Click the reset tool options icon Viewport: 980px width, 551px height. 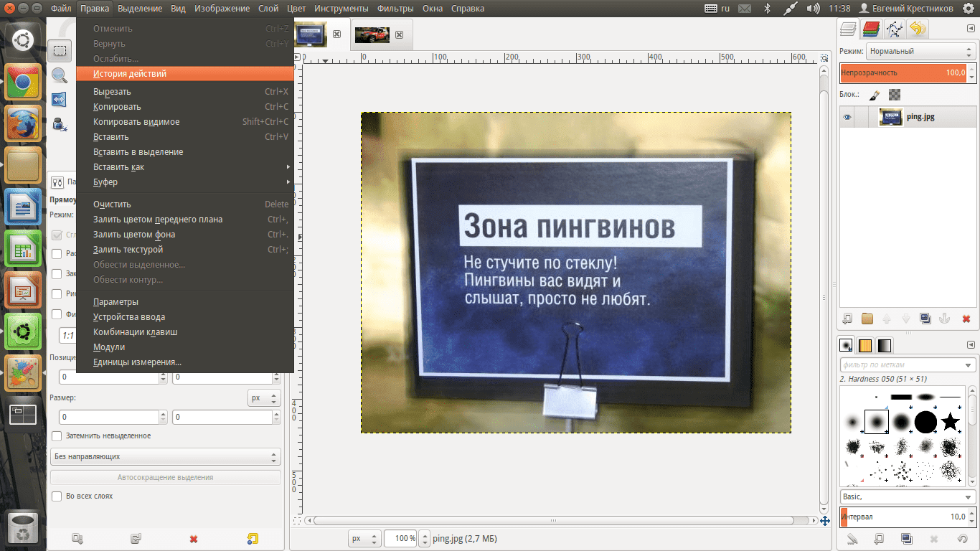252,538
